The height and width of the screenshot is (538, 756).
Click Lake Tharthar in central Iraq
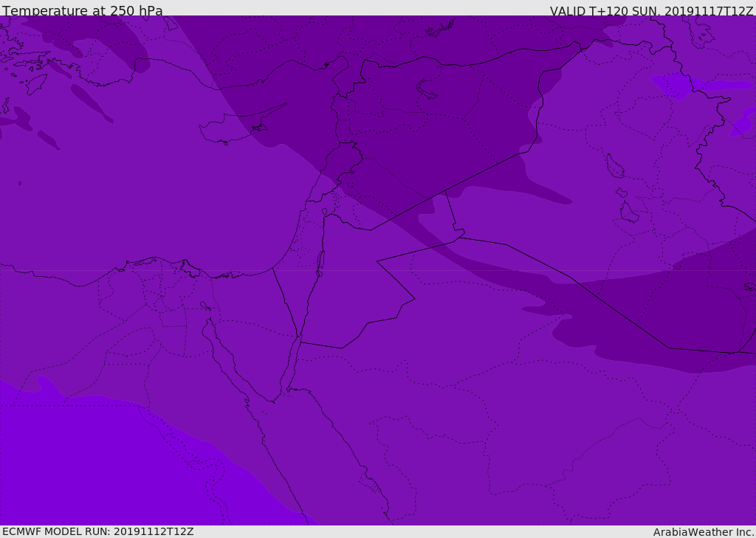click(x=615, y=166)
